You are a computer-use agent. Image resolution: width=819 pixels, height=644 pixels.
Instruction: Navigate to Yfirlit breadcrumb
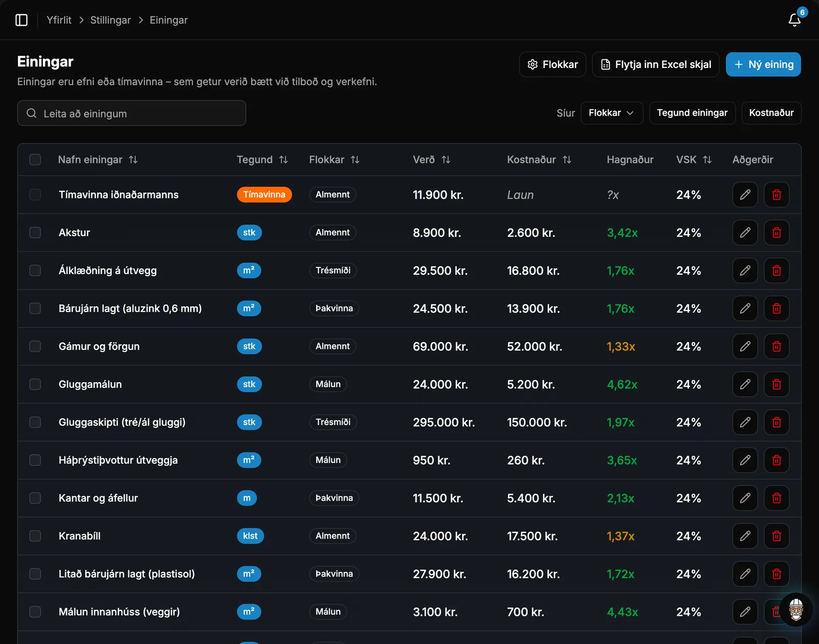pos(59,20)
